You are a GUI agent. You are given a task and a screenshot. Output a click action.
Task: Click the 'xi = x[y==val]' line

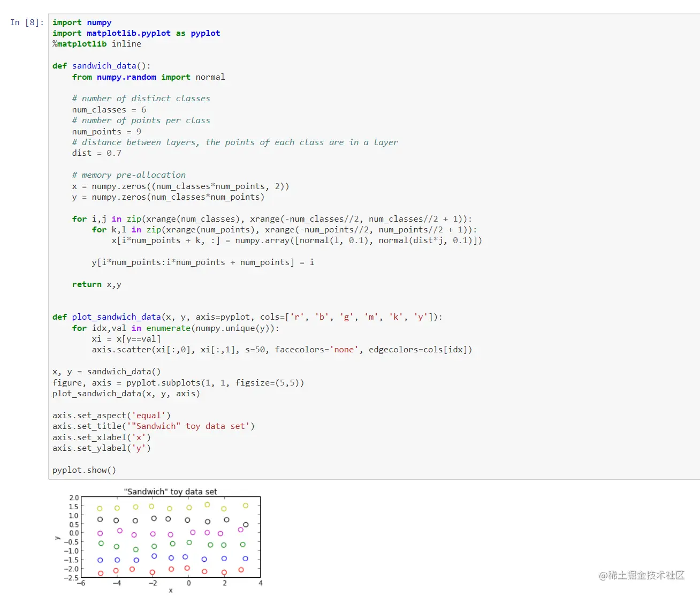coord(126,339)
